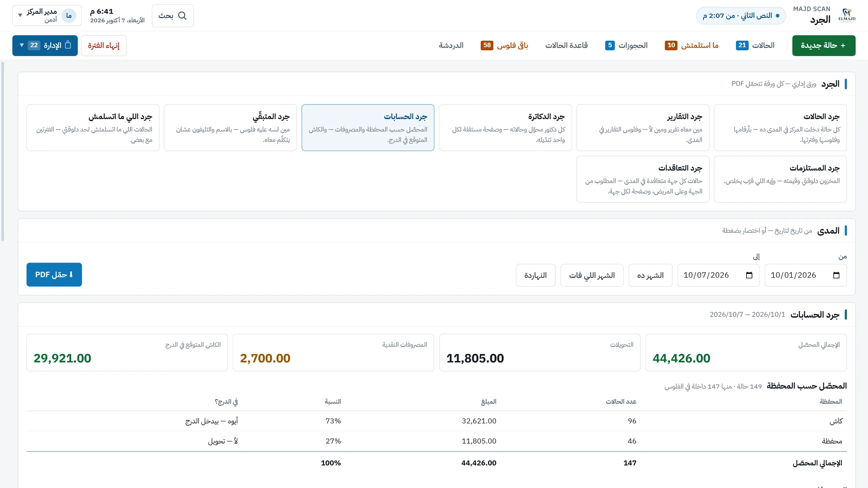Click the ELMAJD logo icon
Screen dimensions: 868x488
[x=847, y=16]
